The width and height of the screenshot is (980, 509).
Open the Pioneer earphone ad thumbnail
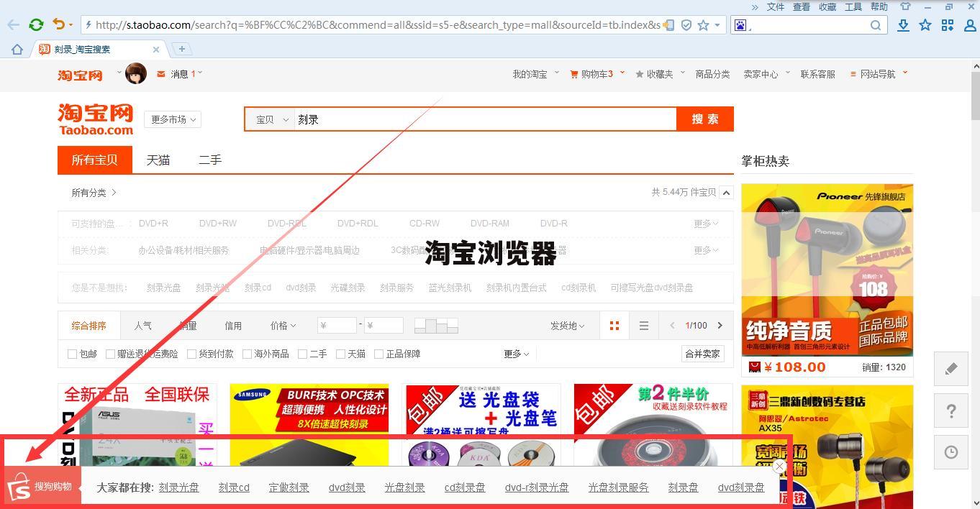[827, 270]
